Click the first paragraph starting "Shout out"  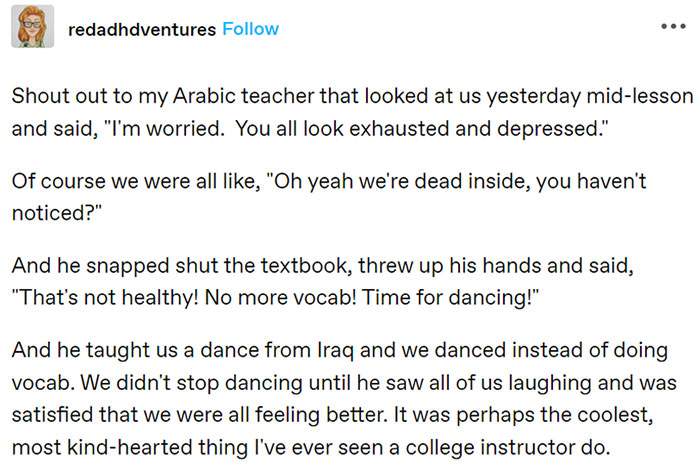point(352,112)
